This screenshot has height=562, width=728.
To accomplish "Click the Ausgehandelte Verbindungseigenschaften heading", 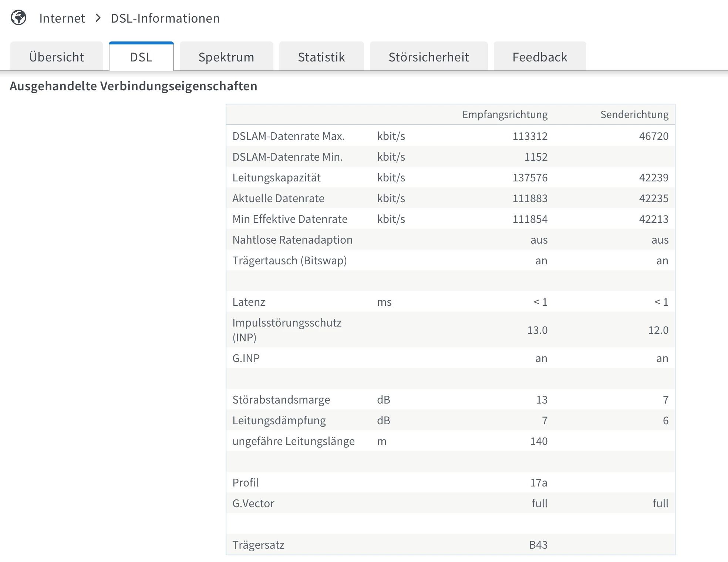I will coord(133,86).
